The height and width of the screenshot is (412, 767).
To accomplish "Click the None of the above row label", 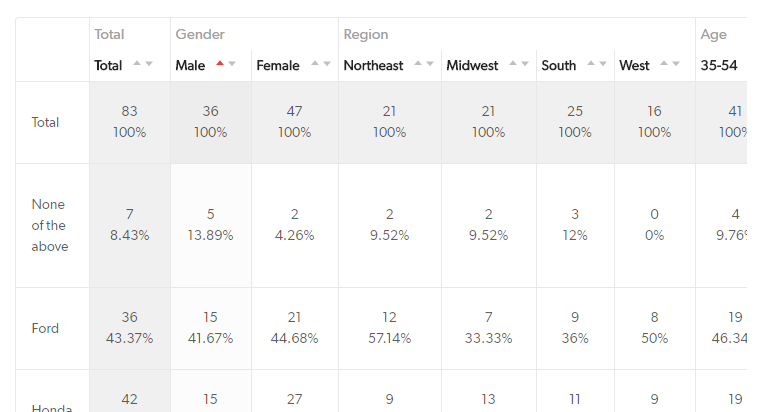I will [50, 225].
